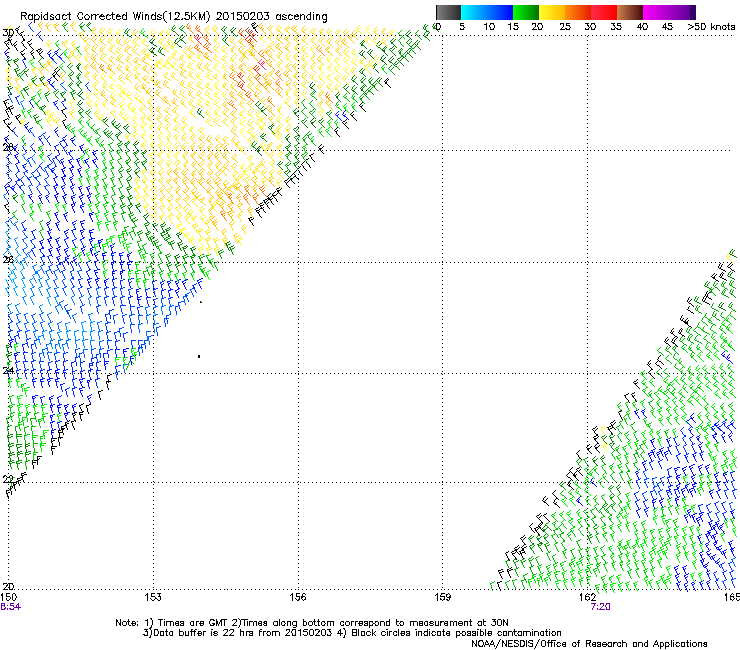Click the '10' label under color scale
The image size is (740, 650).
click(x=489, y=26)
